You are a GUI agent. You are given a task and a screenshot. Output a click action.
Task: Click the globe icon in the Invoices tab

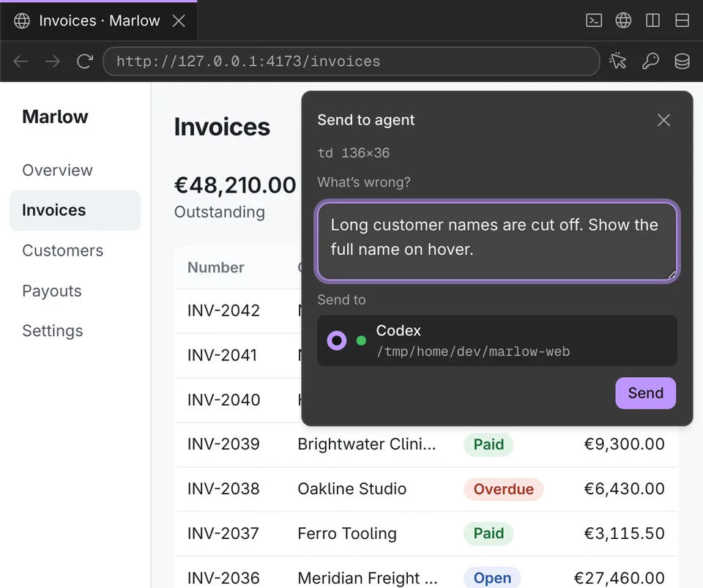[21, 21]
